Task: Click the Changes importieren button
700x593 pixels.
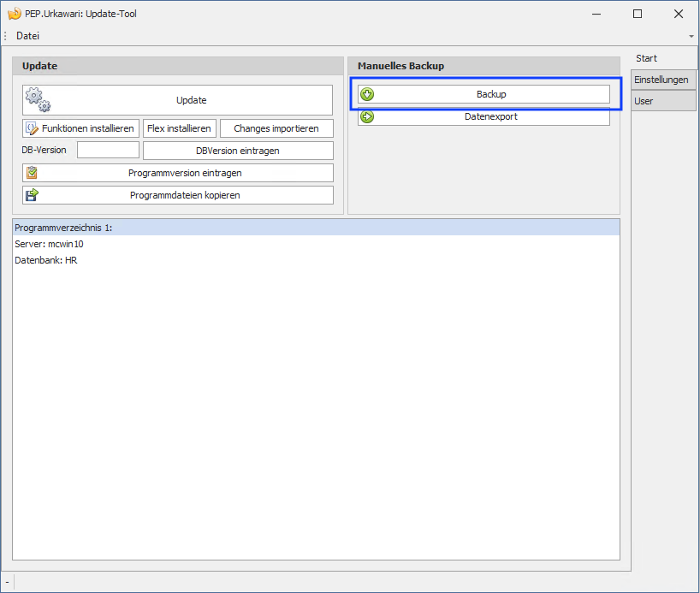Action: click(x=276, y=128)
